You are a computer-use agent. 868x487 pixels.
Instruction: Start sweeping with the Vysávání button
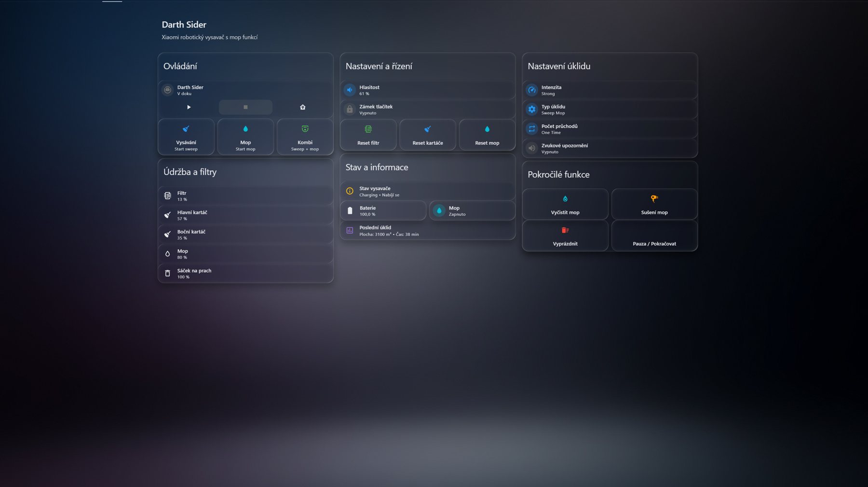(186, 137)
